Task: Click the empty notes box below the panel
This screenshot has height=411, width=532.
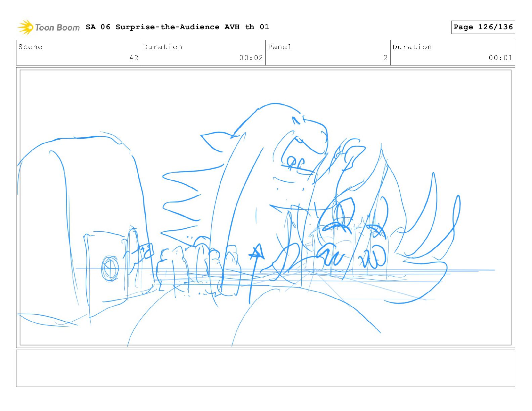Action: point(266,368)
